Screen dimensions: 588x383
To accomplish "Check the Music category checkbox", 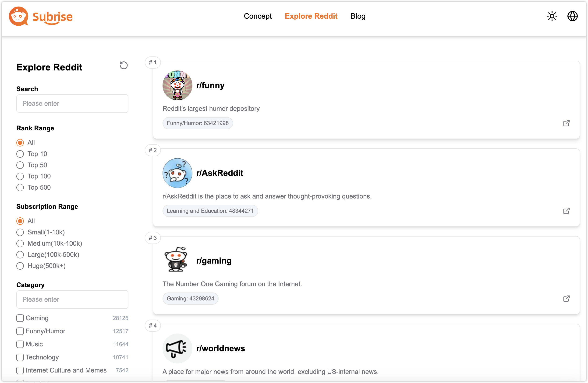I will click(x=20, y=344).
